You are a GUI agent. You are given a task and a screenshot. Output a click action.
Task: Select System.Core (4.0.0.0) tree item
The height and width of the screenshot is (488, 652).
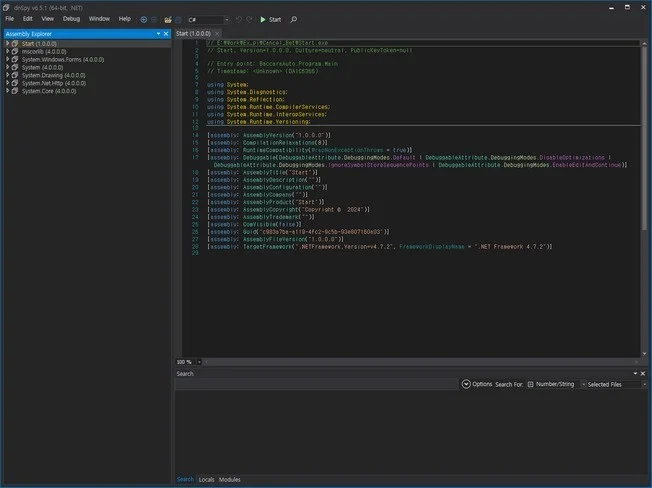49,91
